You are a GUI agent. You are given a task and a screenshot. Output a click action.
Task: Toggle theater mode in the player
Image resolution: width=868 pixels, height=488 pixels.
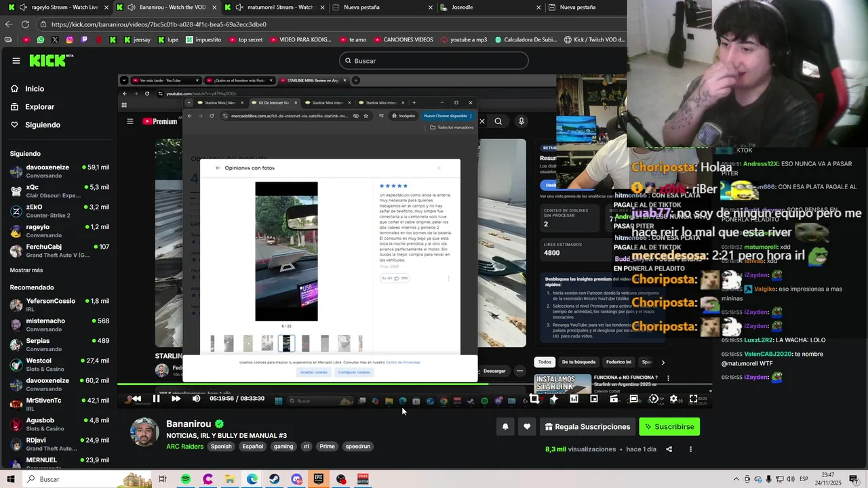[x=633, y=399]
